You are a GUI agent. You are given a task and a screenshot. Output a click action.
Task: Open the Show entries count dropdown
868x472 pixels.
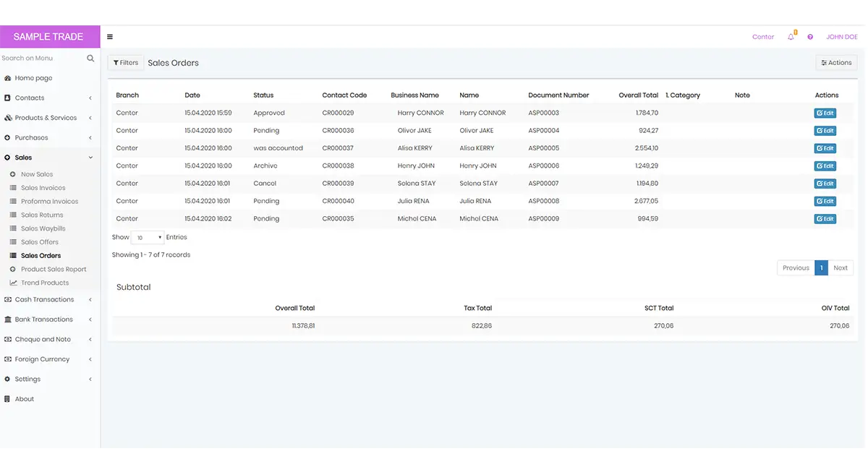point(148,237)
